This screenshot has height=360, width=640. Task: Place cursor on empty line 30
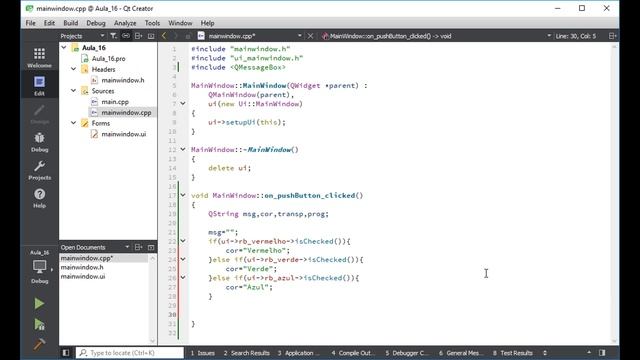(400, 315)
